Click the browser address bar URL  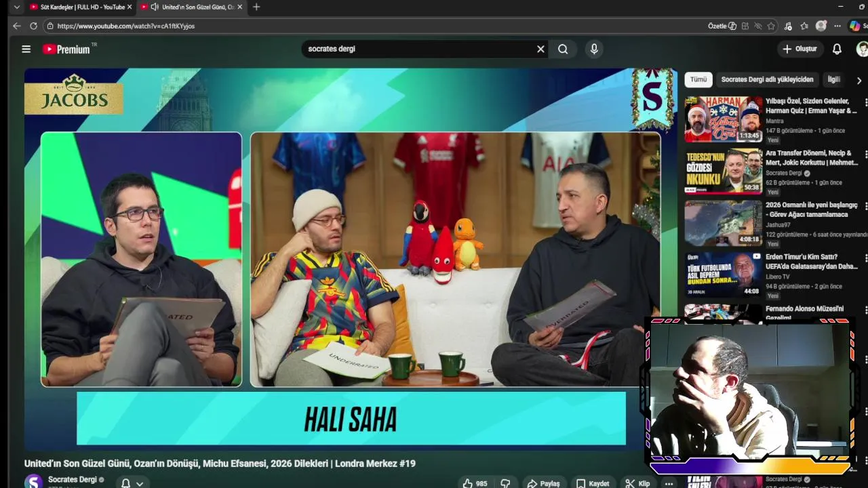(125, 26)
